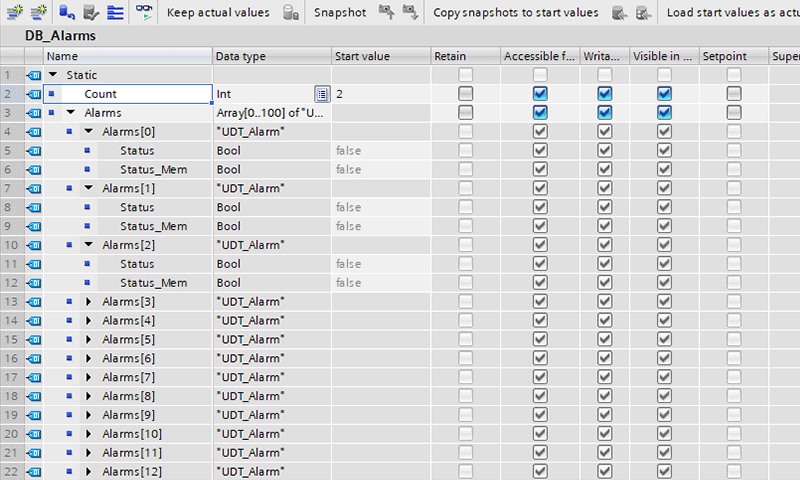Click the Data type column header
This screenshot has width=800, height=480.
click(272, 56)
